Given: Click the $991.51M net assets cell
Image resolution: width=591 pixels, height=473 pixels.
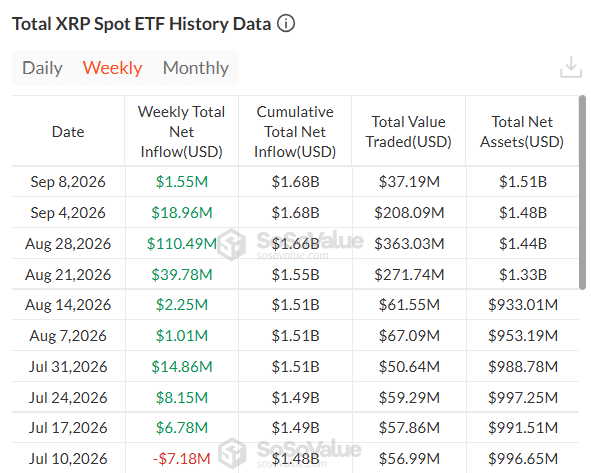Looking at the screenshot, I should [523, 427].
